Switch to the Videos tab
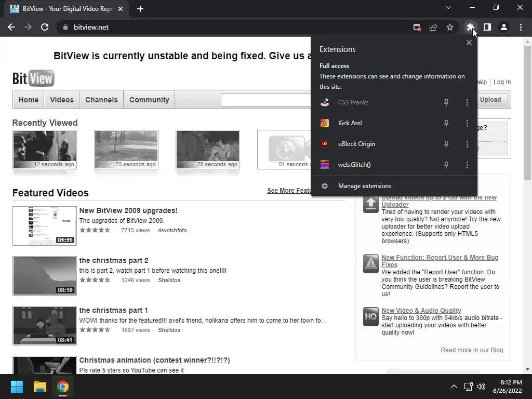 coord(62,100)
